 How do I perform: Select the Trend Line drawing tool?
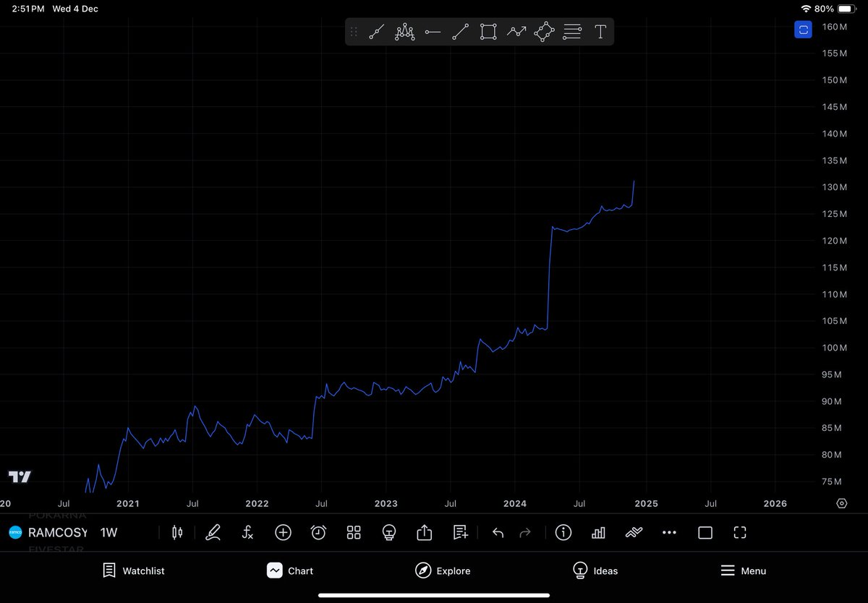[x=460, y=31]
